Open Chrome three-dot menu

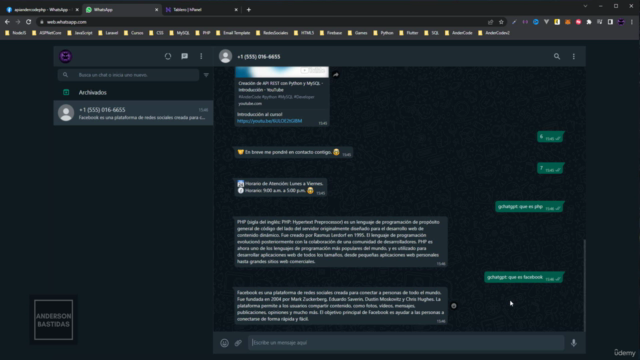tap(632, 22)
